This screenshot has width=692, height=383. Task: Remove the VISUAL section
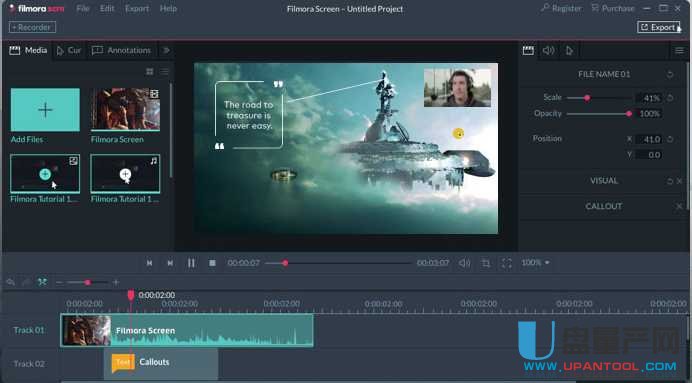[x=680, y=181]
